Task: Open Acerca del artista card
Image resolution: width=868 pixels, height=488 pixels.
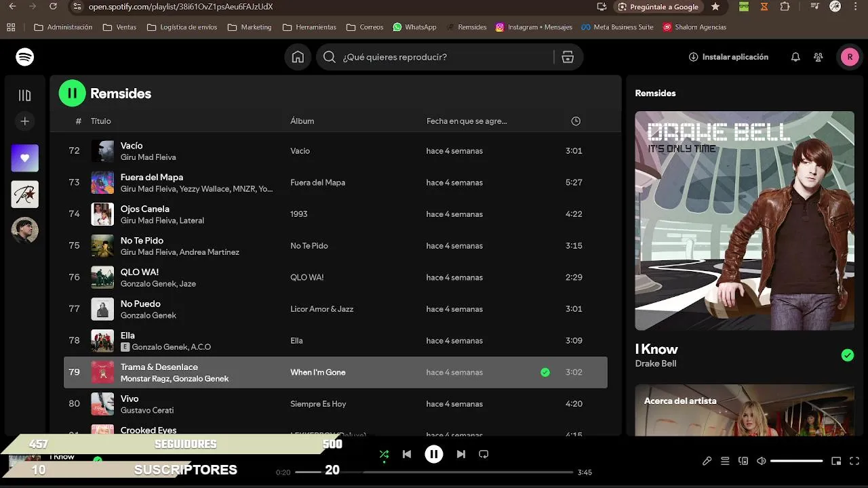Action: [745, 410]
